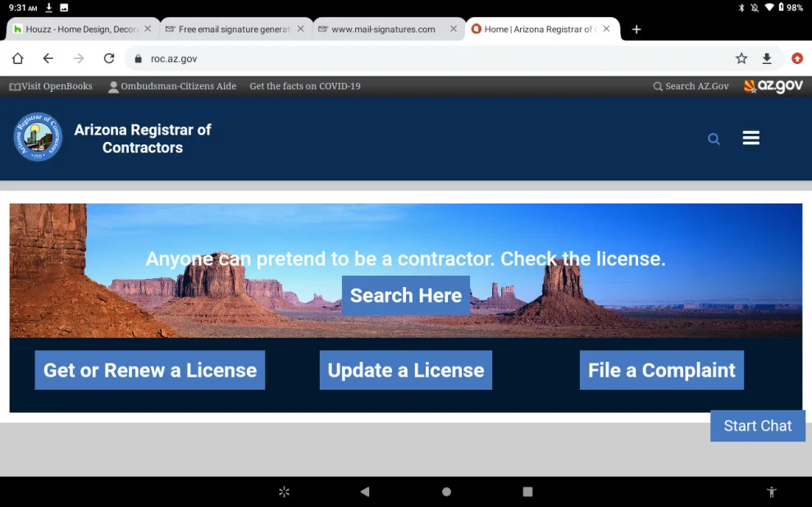Click the Start Chat button
Image resolution: width=812 pixels, height=507 pixels.
tap(758, 426)
